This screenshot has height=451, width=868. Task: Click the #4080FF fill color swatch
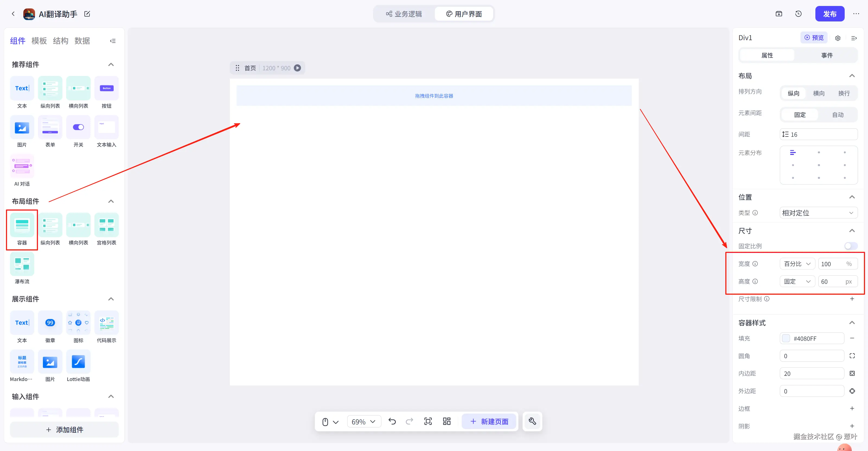(x=786, y=338)
